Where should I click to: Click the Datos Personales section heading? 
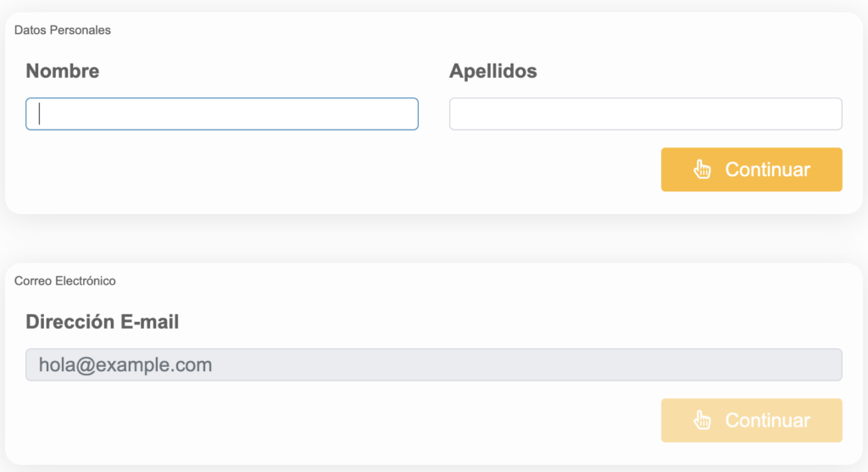point(63,31)
